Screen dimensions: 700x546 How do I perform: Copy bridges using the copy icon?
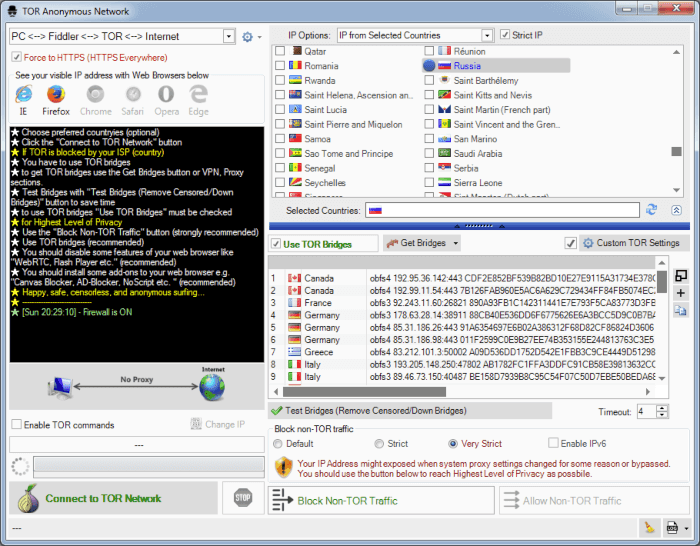680,310
